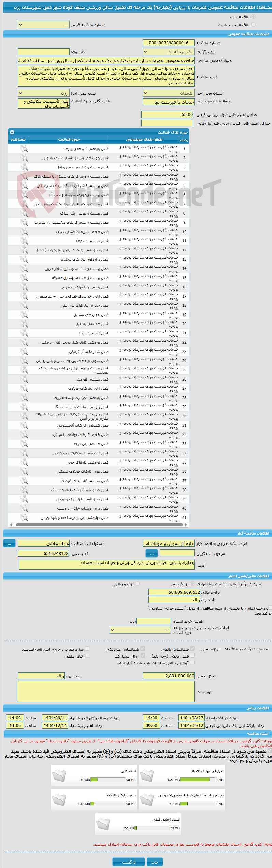The image size is (272, 868).
Task: Toggle the وثیقه ملکی checkbox
Action: pyautogui.click(x=88, y=655)
